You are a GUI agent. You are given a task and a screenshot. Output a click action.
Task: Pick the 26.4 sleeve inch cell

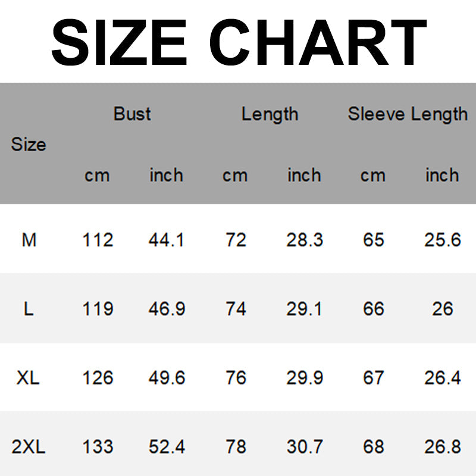coord(443,378)
